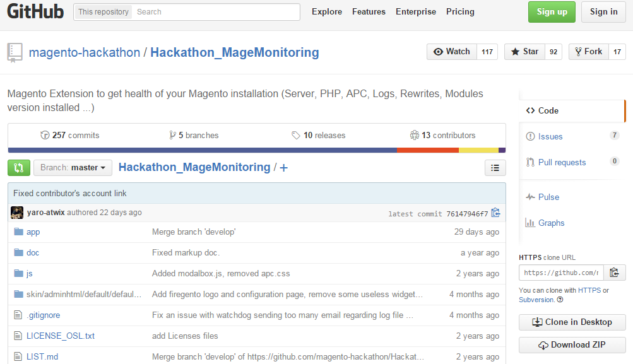View the forks count 17
The image size is (633, 364).
pyautogui.click(x=617, y=52)
